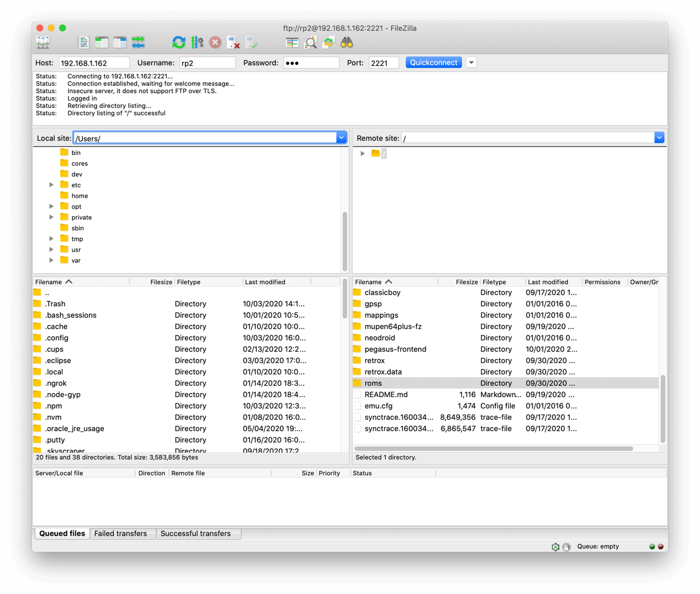The height and width of the screenshot is (594, 700).
Task: Open the Remote site path dropdown
Action: (659, 138)
